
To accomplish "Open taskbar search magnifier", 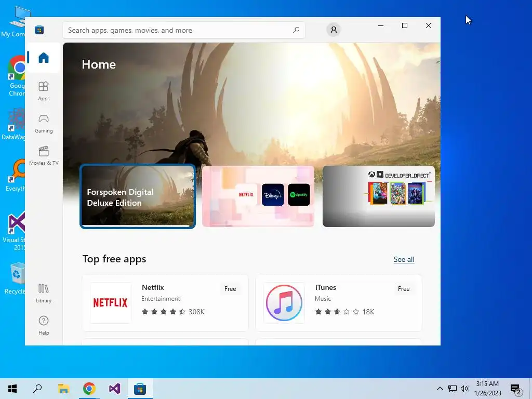I will tap(37, 389).
